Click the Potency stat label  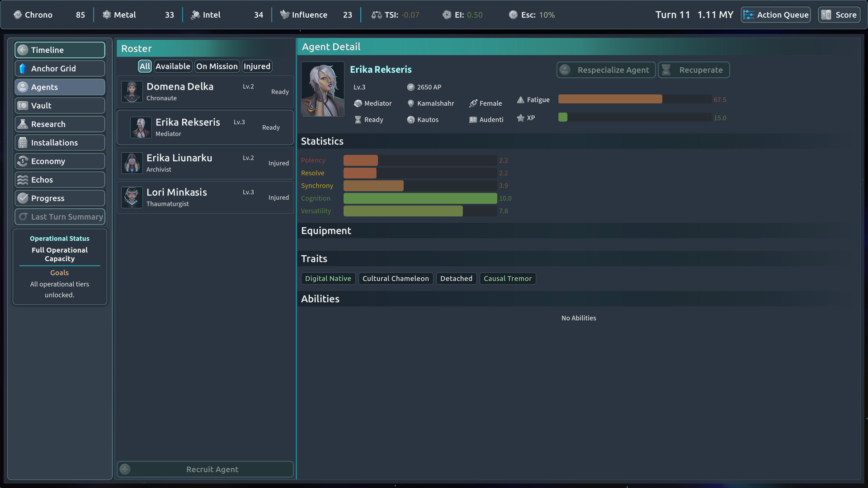(313, 160)
